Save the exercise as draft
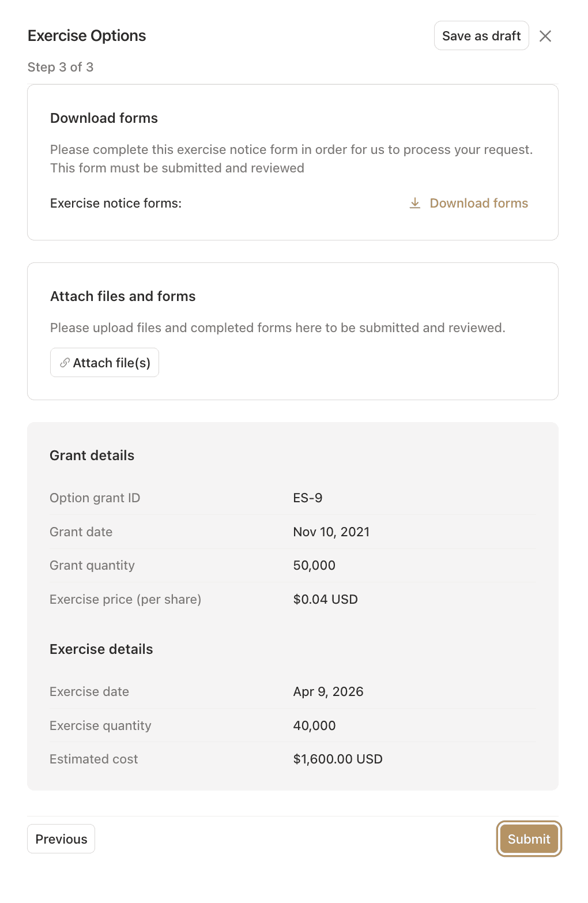The image size is (588, 903). pos(481,36)
